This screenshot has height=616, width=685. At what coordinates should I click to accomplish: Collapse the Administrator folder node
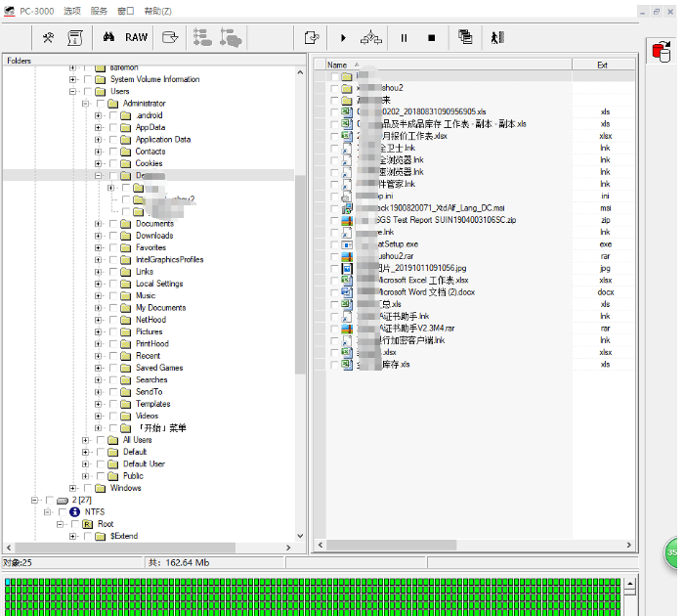coord(85,104)
